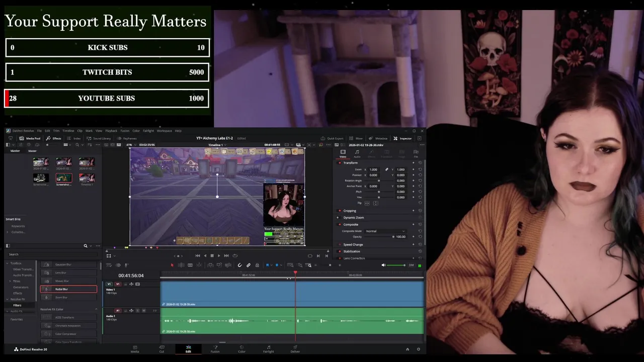Toggle the Stabilization enable dot
Screen dimensions: 644x362
(340, 251)
